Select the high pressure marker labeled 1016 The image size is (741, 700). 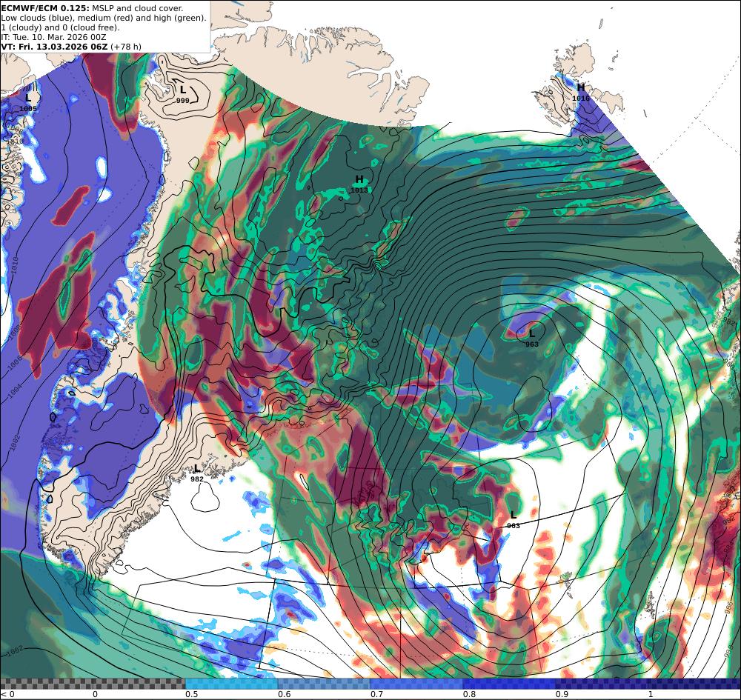[x=581, y=92]
